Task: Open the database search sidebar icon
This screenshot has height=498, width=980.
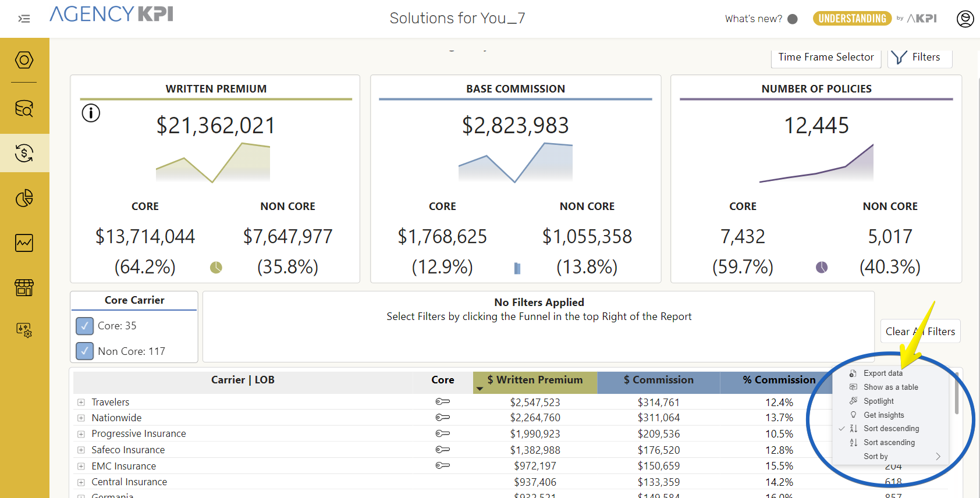Action: pos(24,108)
